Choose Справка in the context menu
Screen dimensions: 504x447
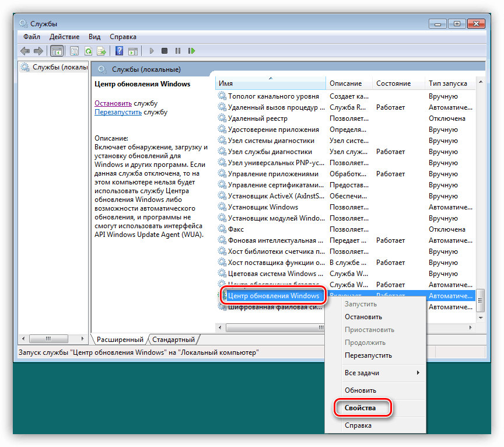pyautogui.click(x=376, y=425)
